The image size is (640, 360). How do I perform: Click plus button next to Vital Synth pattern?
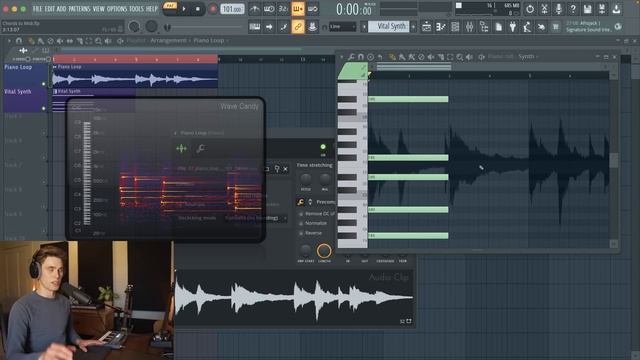[x=413, y=27]
